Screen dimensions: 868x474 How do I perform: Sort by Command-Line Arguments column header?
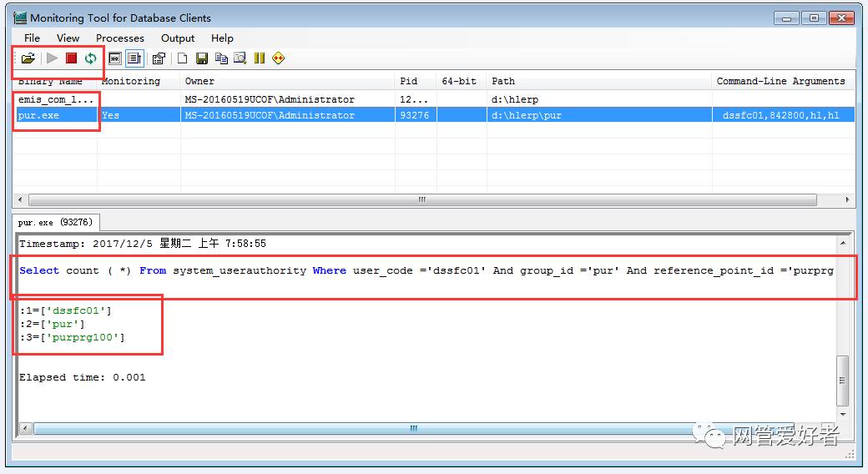pyautogui.click(x=783, y=81)
